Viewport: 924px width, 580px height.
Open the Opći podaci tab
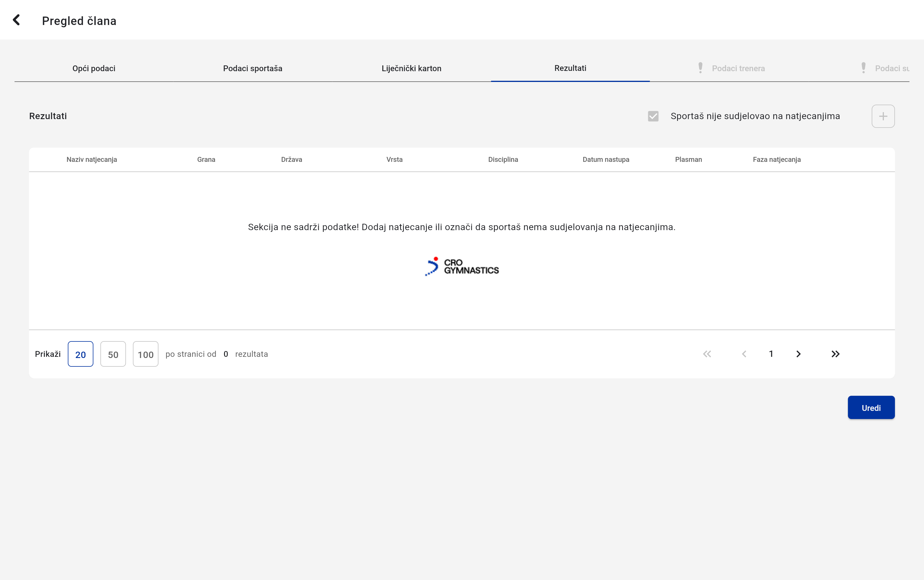94,68
